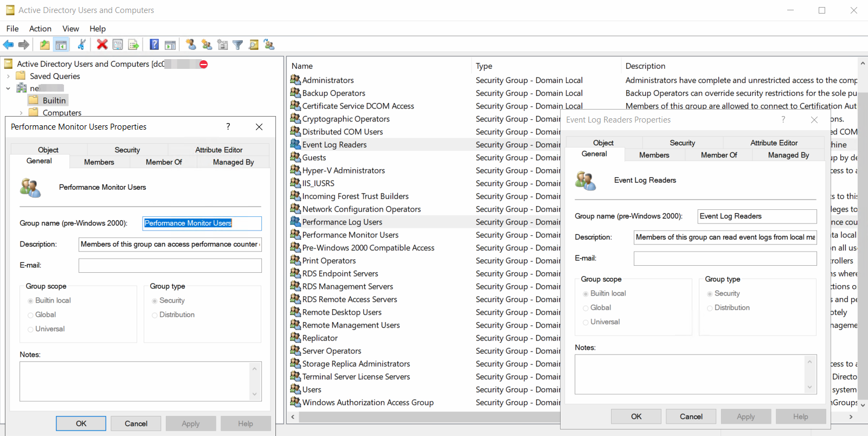Image resolution: width=868 pixels, height=436 pixels.
Task: Select Security type in Performance Monitor Users
Action: (x=155, y=300)
